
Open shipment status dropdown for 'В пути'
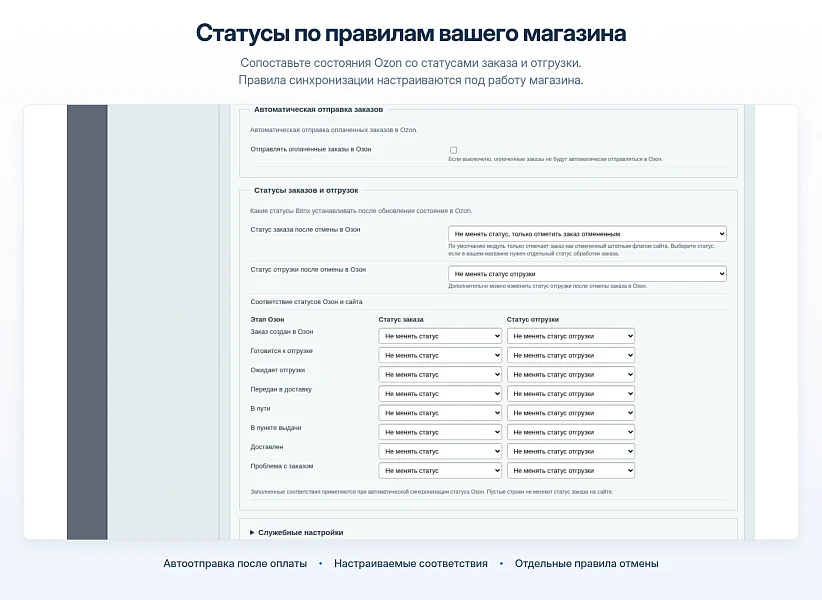(x=571, y=413)
